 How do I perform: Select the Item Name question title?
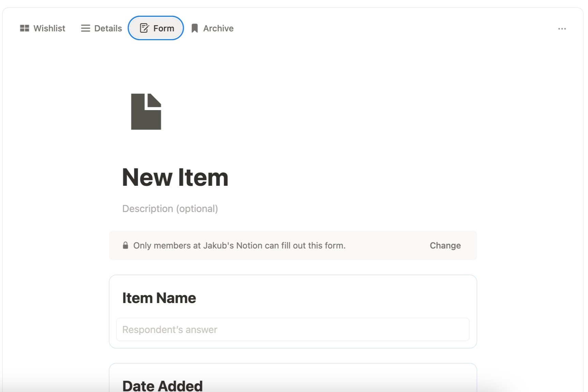(159, 298)
